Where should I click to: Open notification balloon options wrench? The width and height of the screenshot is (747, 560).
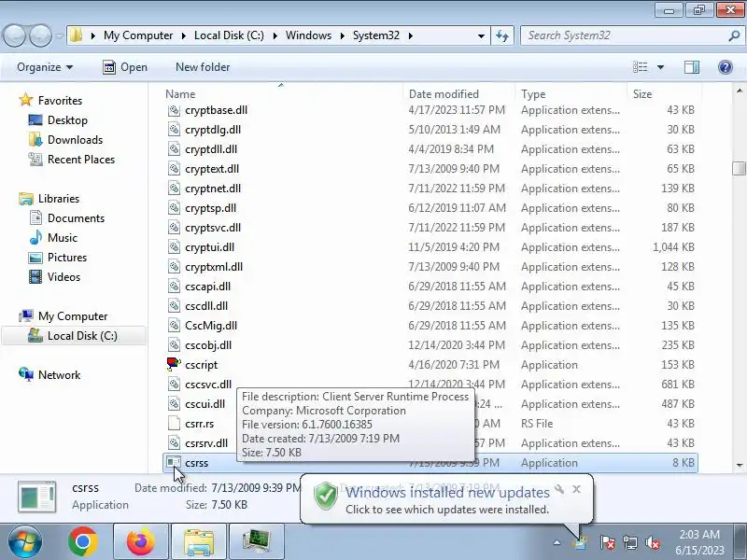coord(559,489)
